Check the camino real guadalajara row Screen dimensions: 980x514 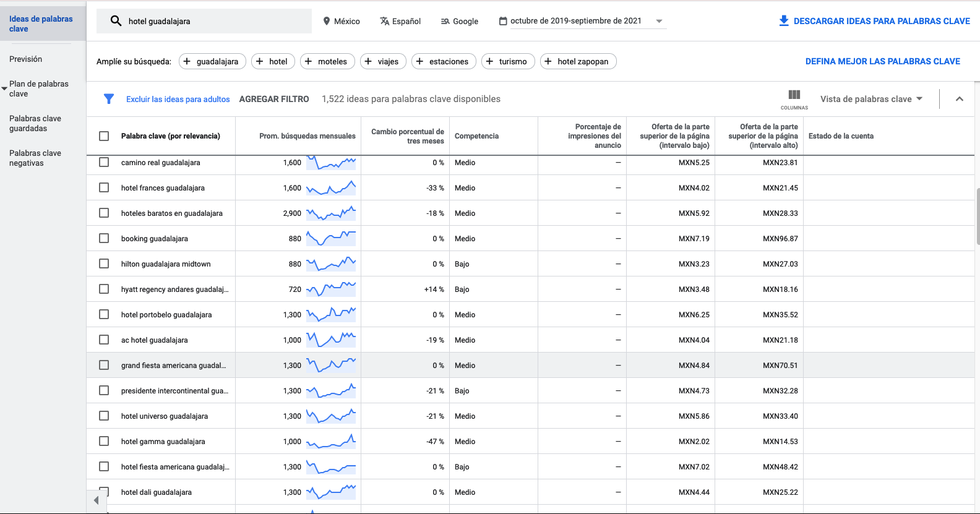tap(104, 162)
